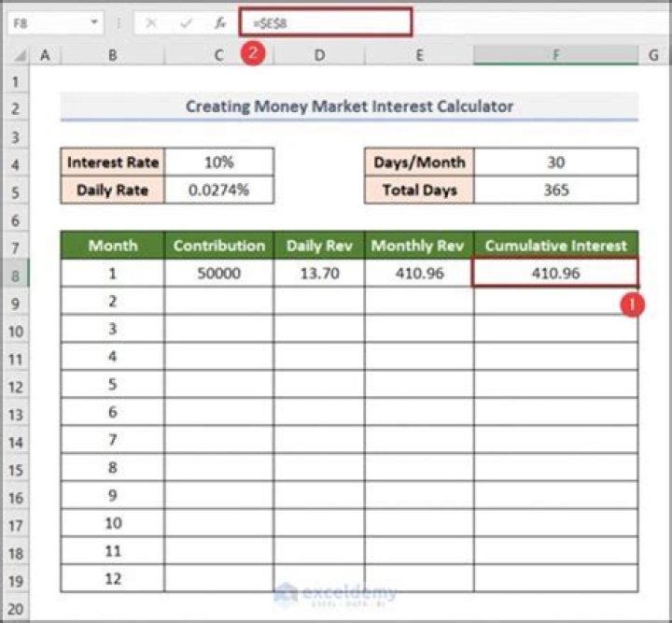Open the Name Box dropdown arrow
The image size is (672, 623).
94,22
